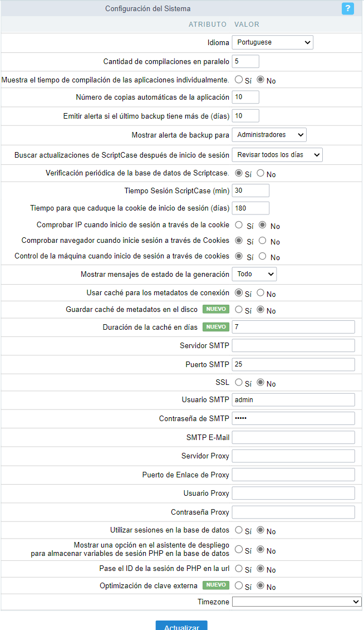
Task: Open the Mostrar mensajes de estado dropdown
Action: click(254, 274)
